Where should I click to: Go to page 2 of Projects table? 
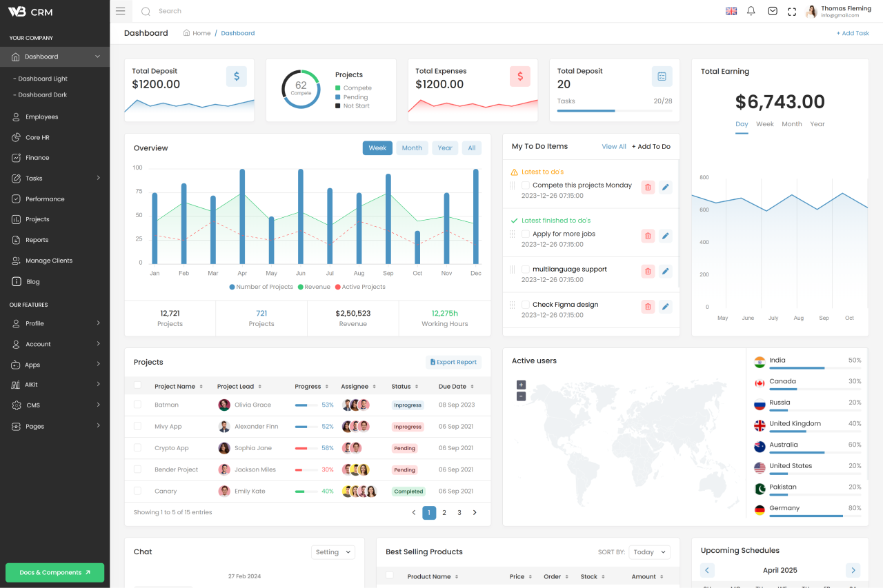pos(444,513)
